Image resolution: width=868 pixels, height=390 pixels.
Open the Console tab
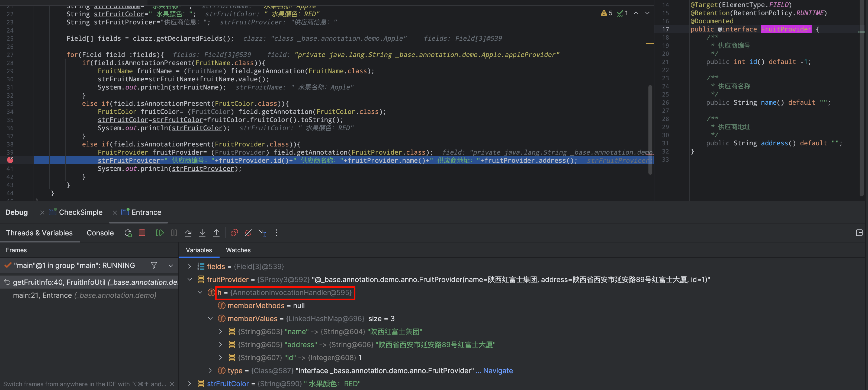100,233
